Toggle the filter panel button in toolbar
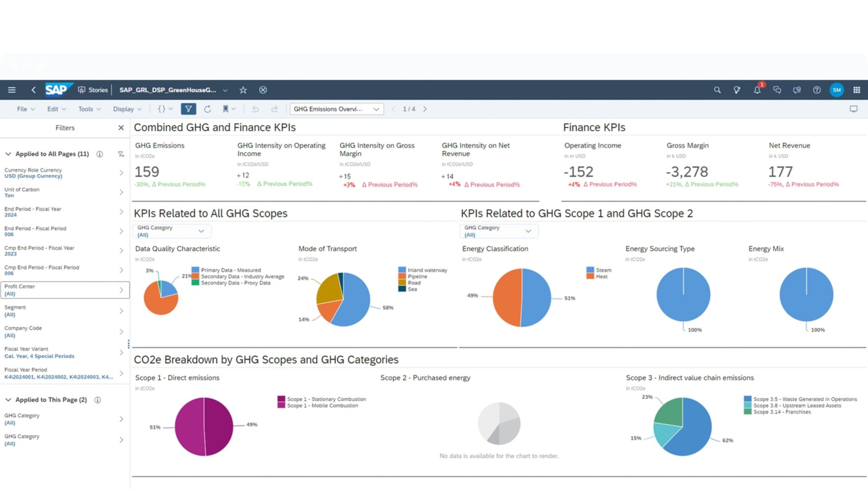Image resolution: width=868 pixels, height=489 pixels. [x=188, y=109]
